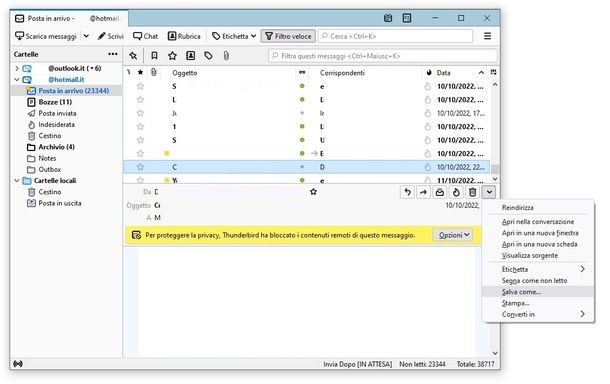The width and height of the screenshot is (610, 384).
Task: Sort by attachment column header icon
Action: tap(154, 72)
